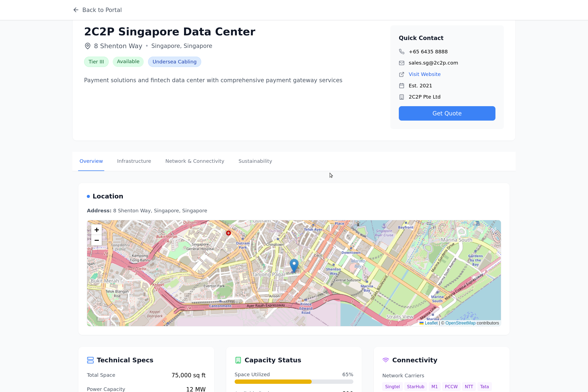Select the Sustainability tab

[x=255, y=161]
